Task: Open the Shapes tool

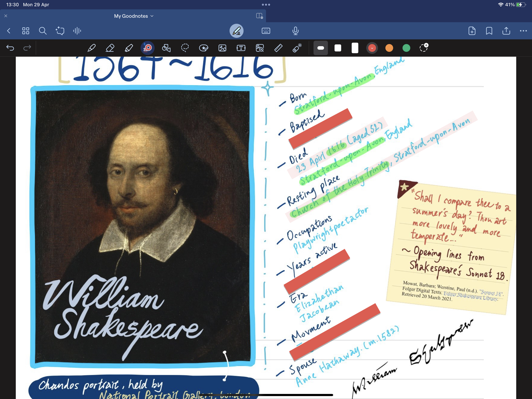Action: 166,48
